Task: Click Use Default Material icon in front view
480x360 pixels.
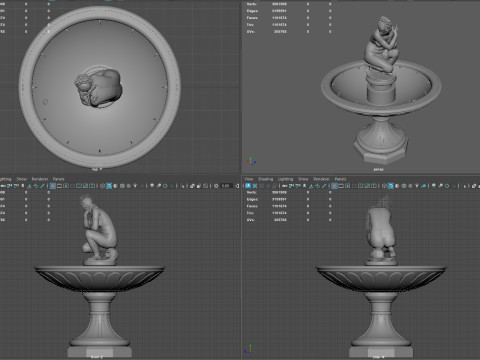Action: click(115, 186)
